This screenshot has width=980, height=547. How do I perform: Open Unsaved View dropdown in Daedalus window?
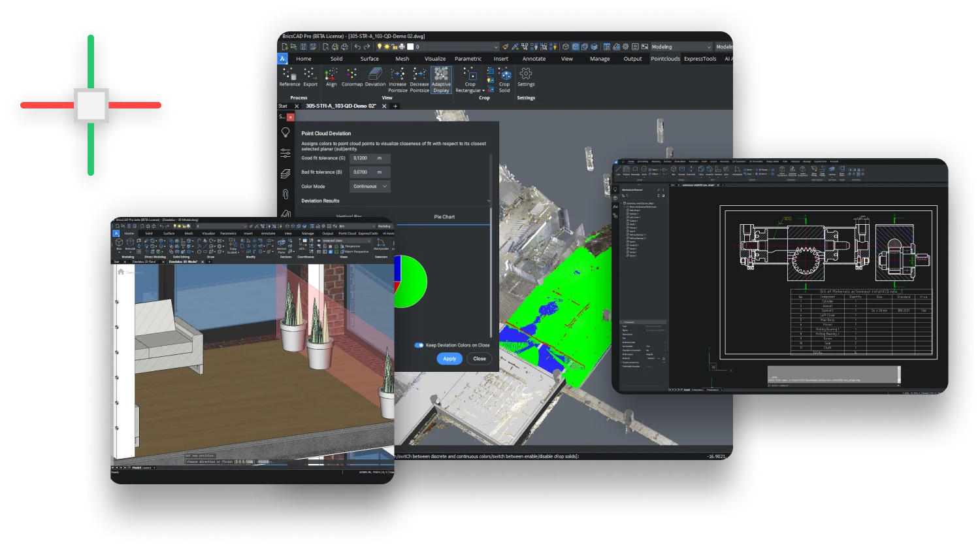click(346, 240)
